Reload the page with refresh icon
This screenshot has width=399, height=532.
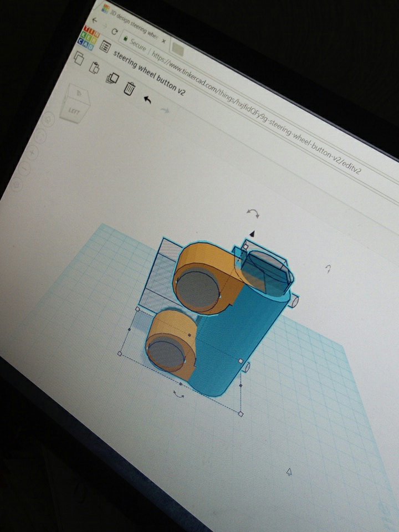pos(115,32)
